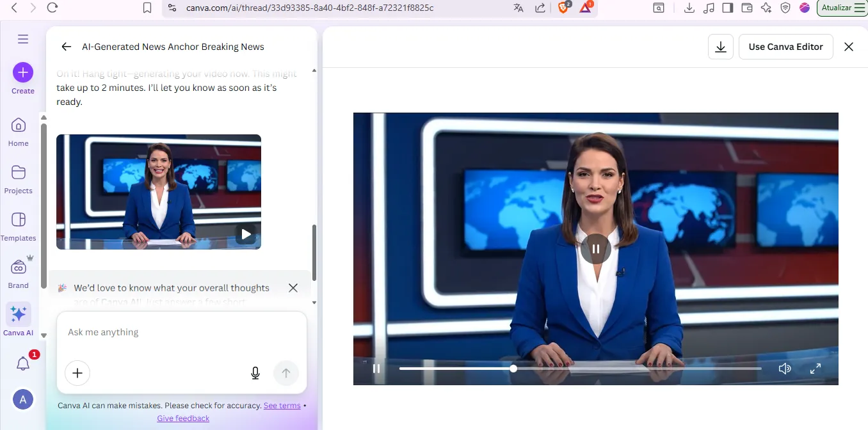This screenshot has height=430, width=868.
Task: Pause the video from the control bar
Action: [x=376, y=369]
